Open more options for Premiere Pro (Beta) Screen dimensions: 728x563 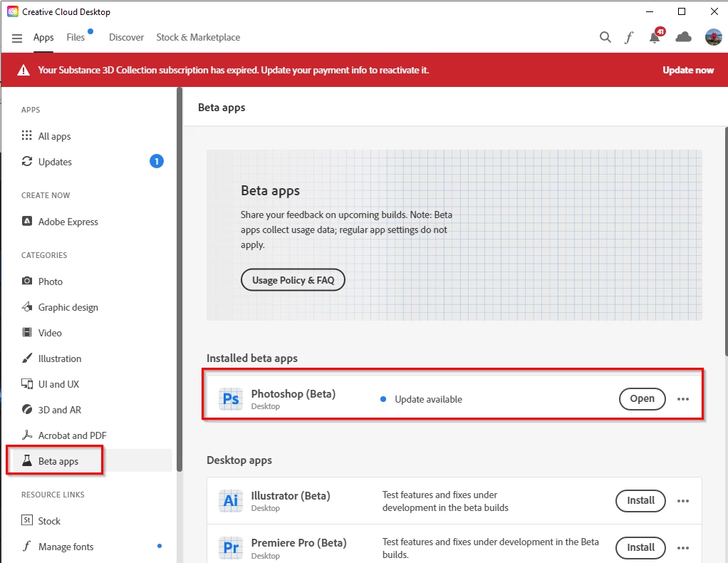click(683, 548)
